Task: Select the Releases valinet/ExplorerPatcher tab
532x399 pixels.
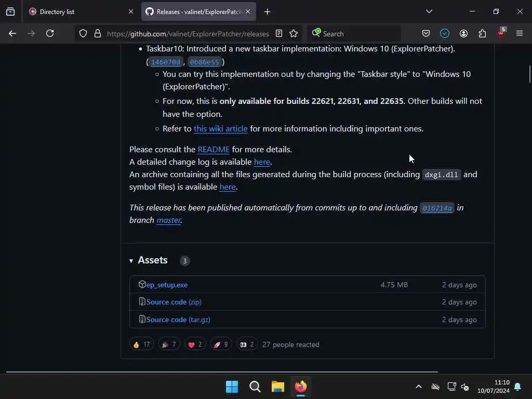Action: (x=198, y=12)
